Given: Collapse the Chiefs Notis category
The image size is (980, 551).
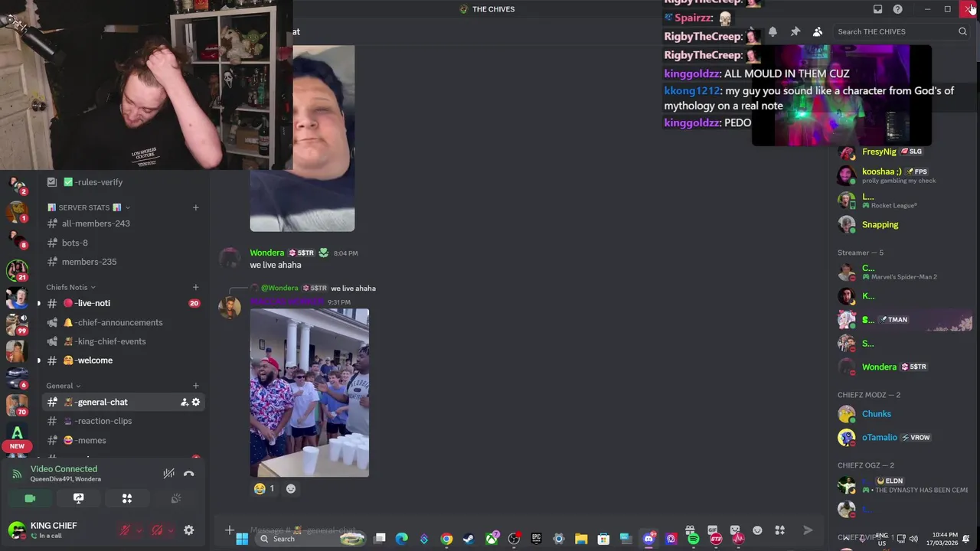Looking at the screenshot, I should click(x=70, y=287).
